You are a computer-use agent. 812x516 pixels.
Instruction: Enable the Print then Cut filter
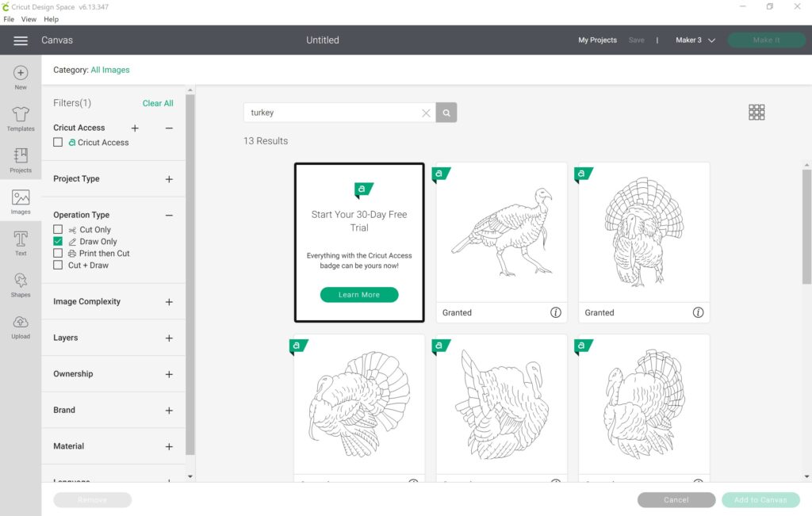(58, 253)
